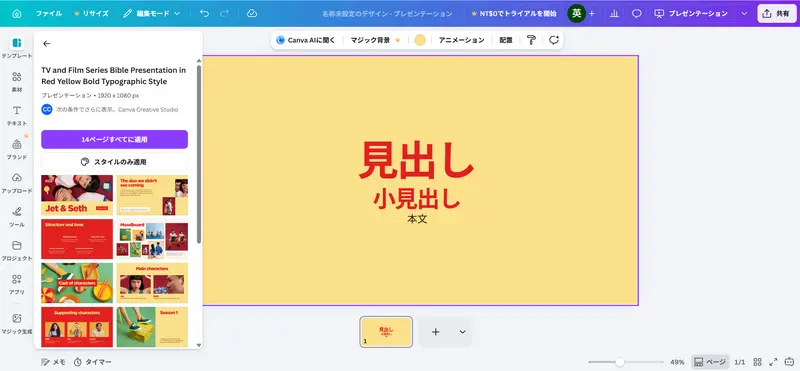Click the 共有 share button
The height and width of the screenshot is (371, 800).
[777, 14]
